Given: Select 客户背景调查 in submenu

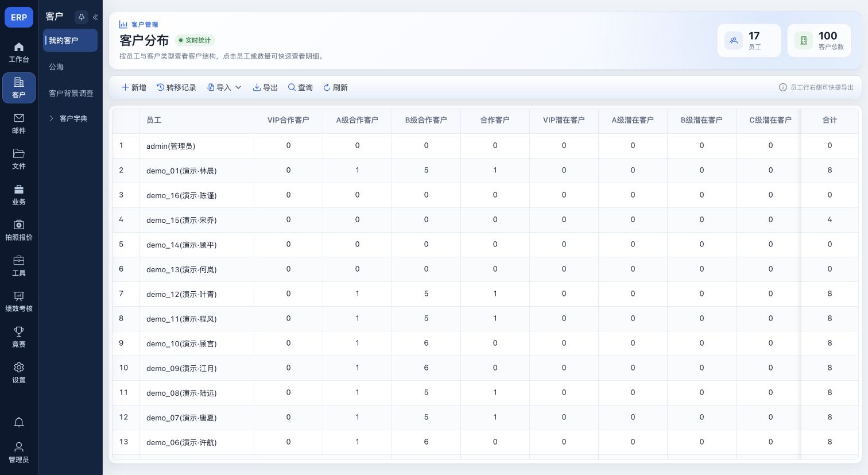Looking at the screenshot, I should point(70,93).
